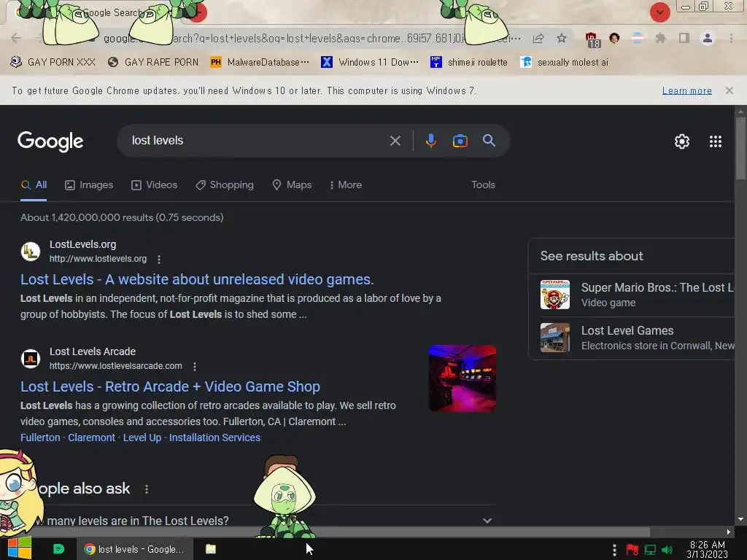Open the Chrome profile avatar icon
747x560 pixels.
[x=708, y=38]
